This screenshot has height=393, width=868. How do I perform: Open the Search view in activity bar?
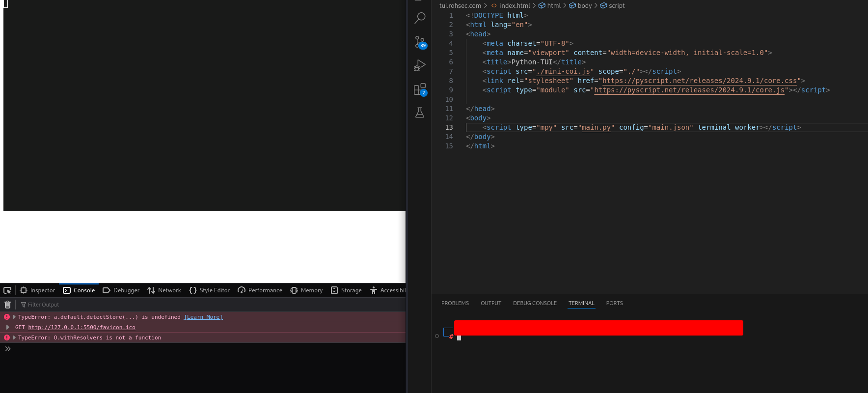click(420, 18)
